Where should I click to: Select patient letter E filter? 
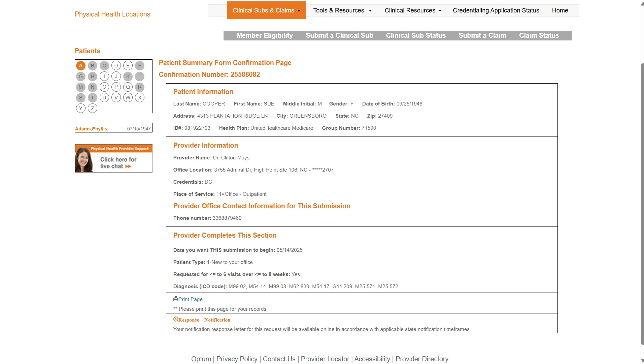point(128,66)
